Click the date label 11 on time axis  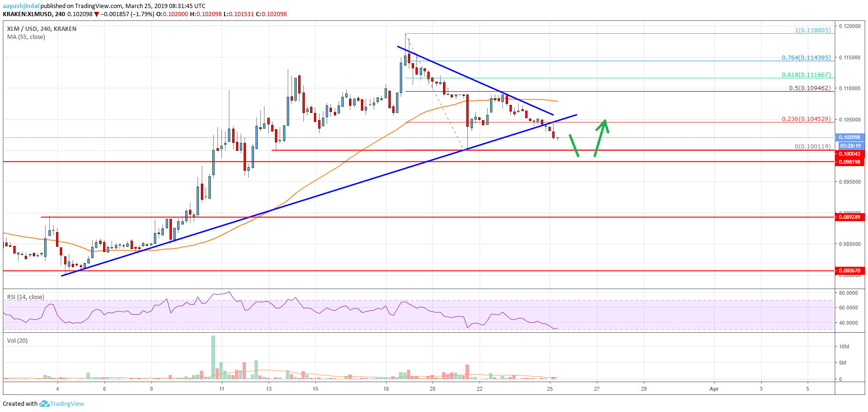222,389
